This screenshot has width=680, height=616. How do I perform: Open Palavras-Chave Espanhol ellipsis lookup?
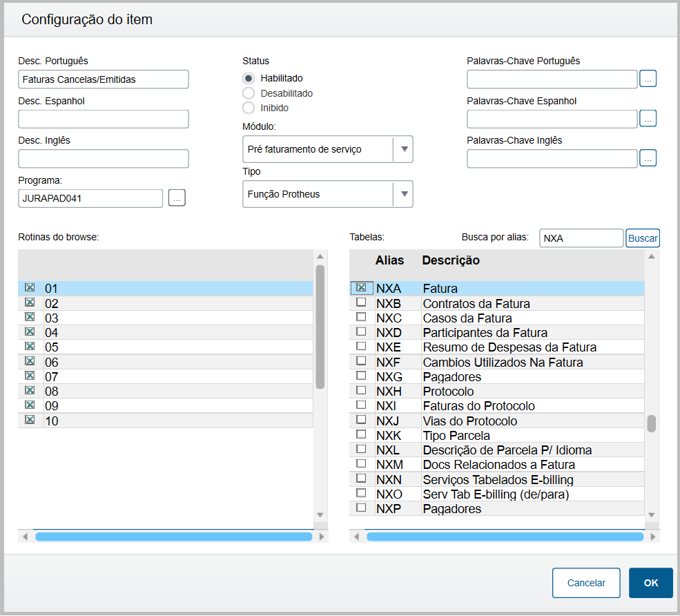[x=648, y=119]
